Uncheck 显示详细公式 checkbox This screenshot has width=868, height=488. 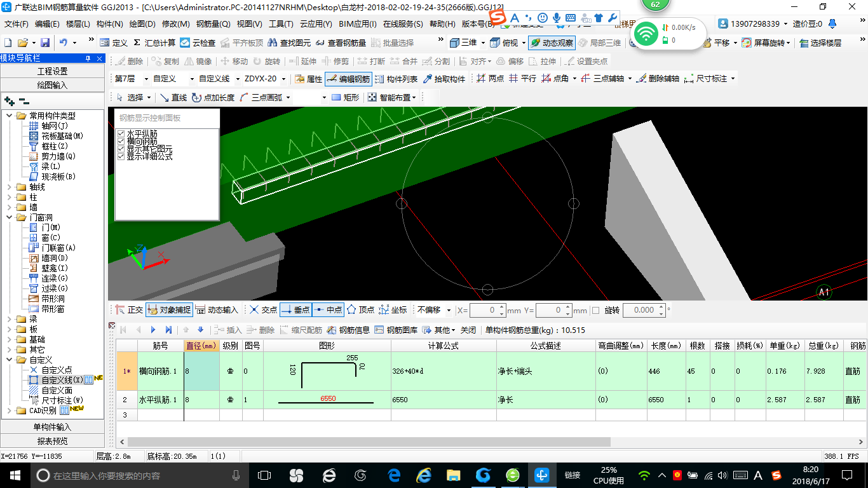[121, 156]
